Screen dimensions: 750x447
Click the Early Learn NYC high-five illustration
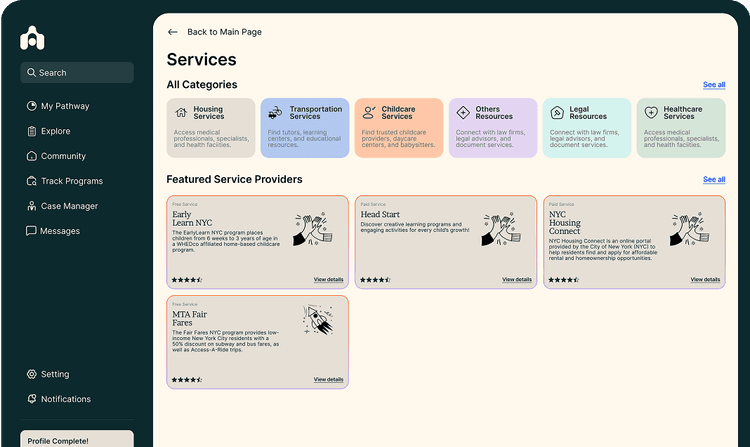point(313,229)
